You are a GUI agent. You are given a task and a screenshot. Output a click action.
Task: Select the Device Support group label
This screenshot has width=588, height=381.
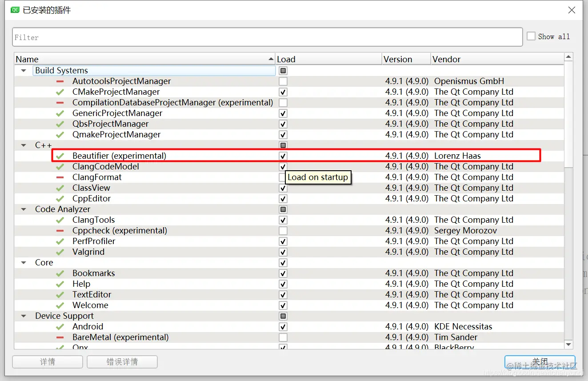pyautogui.click(x=64, y=316)
